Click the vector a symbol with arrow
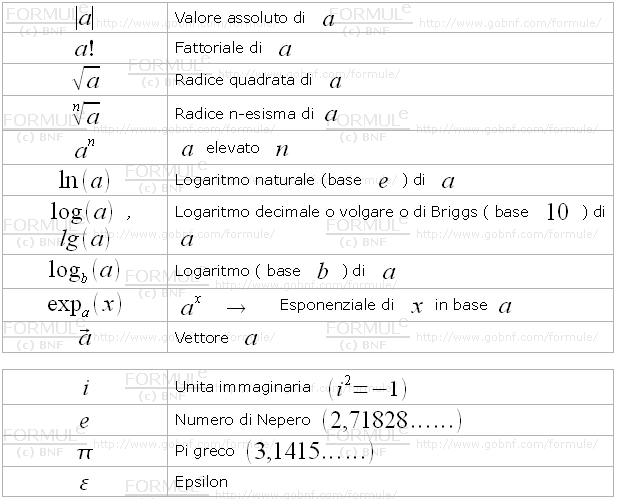This screenshot has height=500, width=617. [84, 337]
